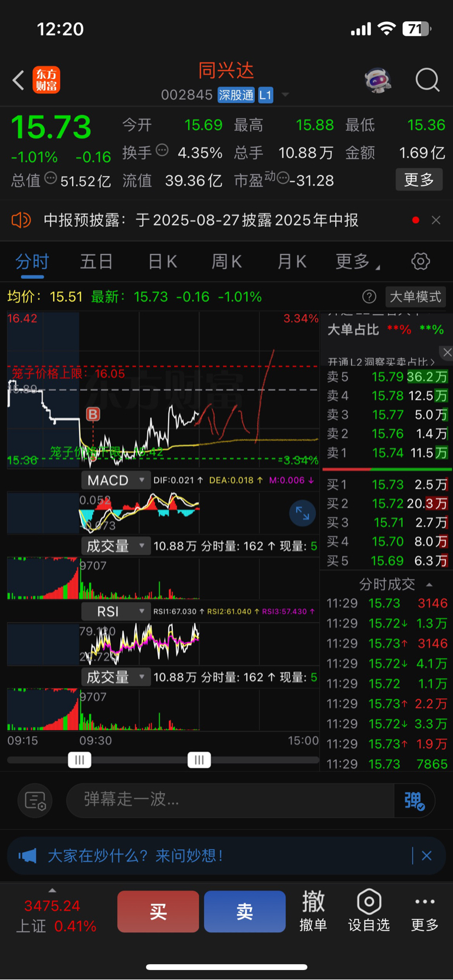Expand the MACD indicator dropdown

click(x=115, y=480)
